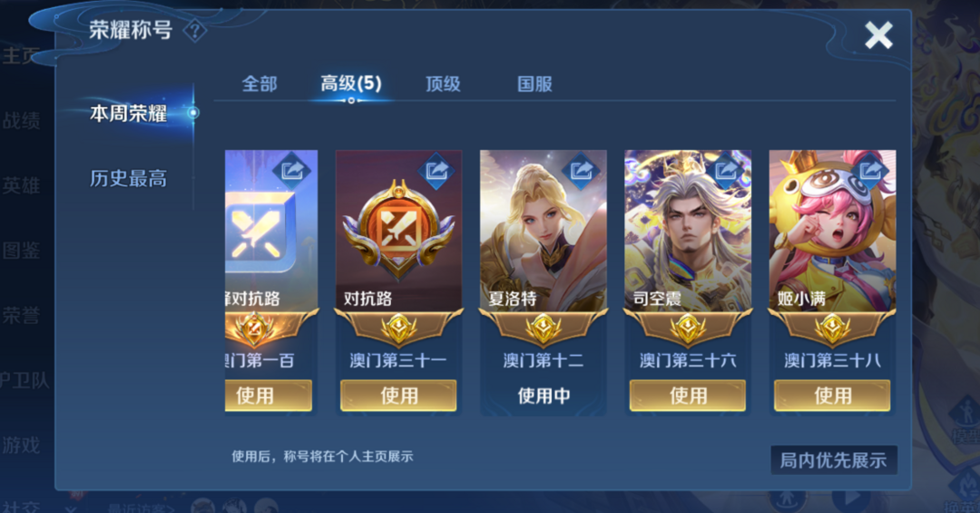Select 本周荣耀 in the side menu
980x513 pixels.
[x=129, y=113]
